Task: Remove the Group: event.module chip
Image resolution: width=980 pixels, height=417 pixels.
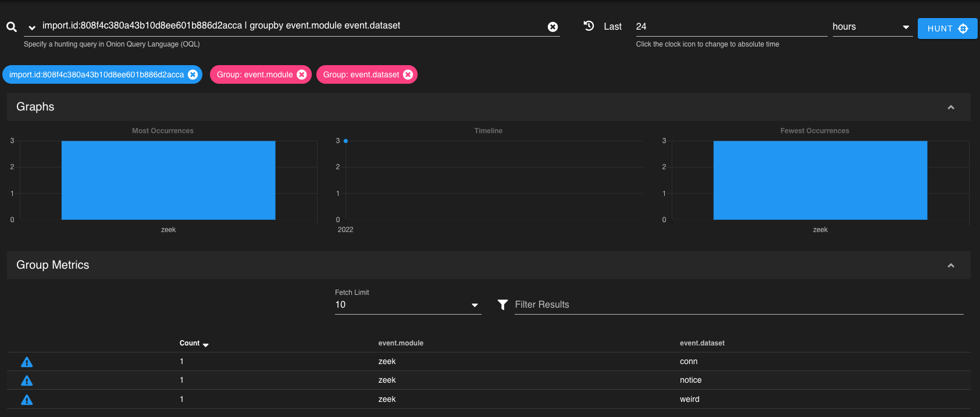Action: pos(302,74)
